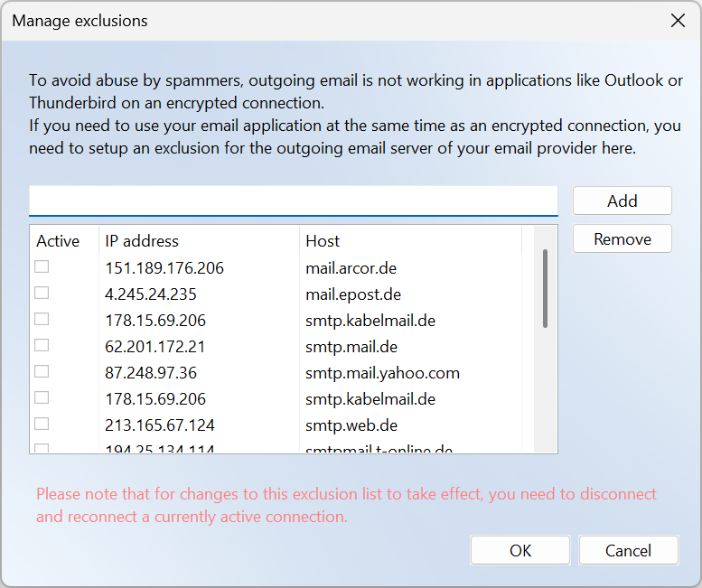702x588 pixels.
Task: Click the Active column header
Action: point(58,241)
